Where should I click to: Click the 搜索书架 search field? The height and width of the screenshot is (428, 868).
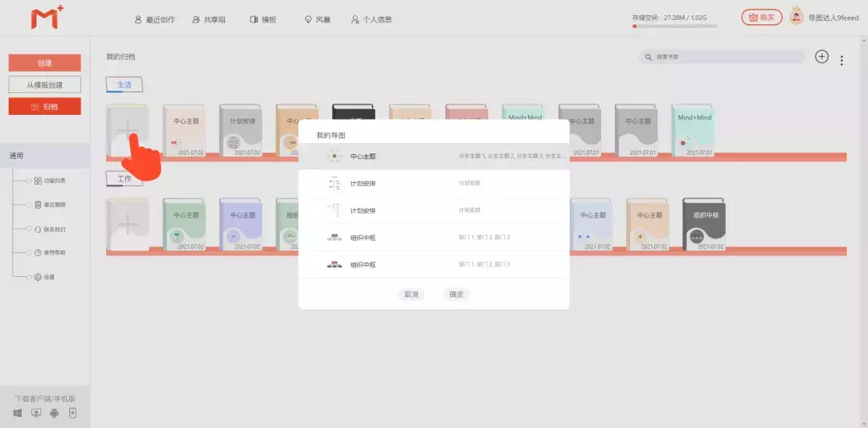point(722,57)
